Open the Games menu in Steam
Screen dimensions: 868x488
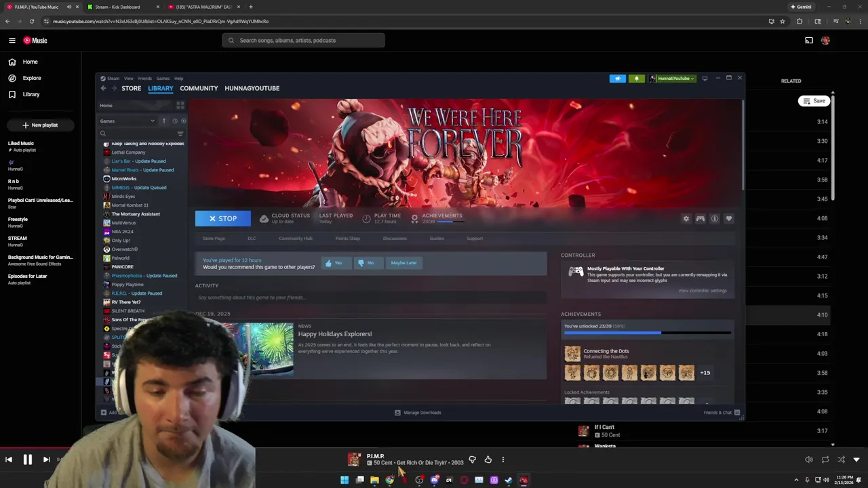coord(163,79)
